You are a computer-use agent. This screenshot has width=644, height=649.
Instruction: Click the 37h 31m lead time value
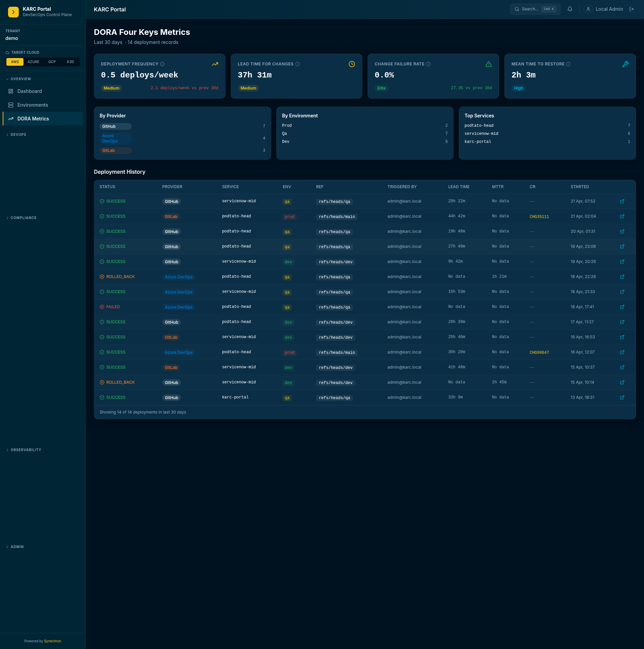click(255, 75)
